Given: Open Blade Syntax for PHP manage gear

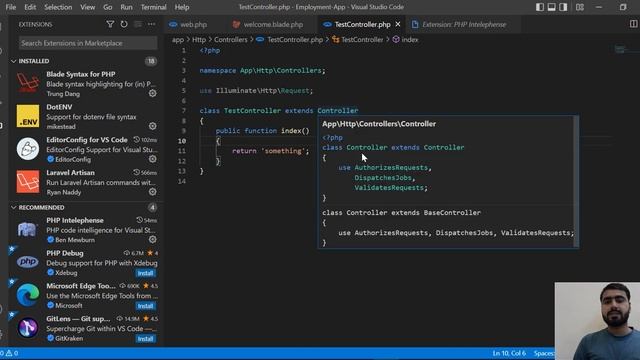Looking at the screenshot, I should coord(153,93).
